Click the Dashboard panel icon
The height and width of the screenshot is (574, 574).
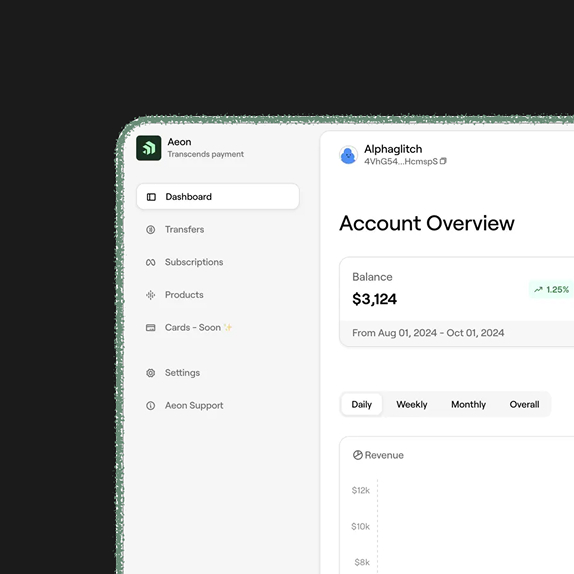coord(151,197)
